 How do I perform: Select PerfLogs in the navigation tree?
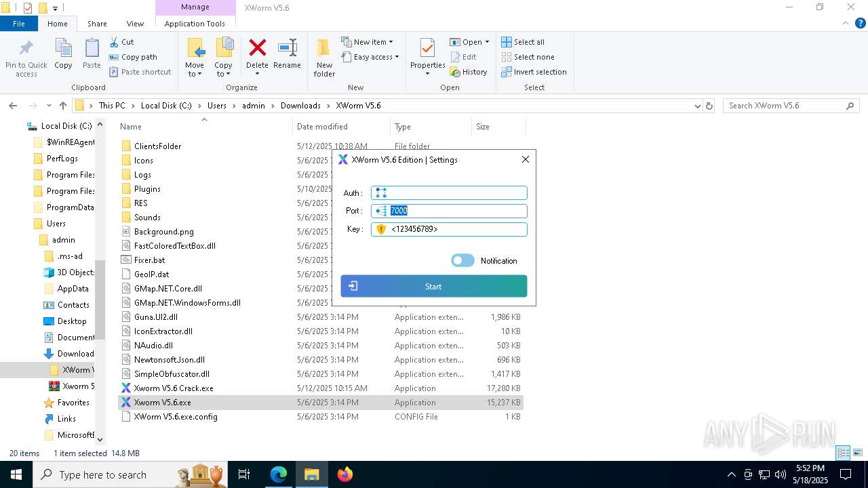(x=62, y=159)
